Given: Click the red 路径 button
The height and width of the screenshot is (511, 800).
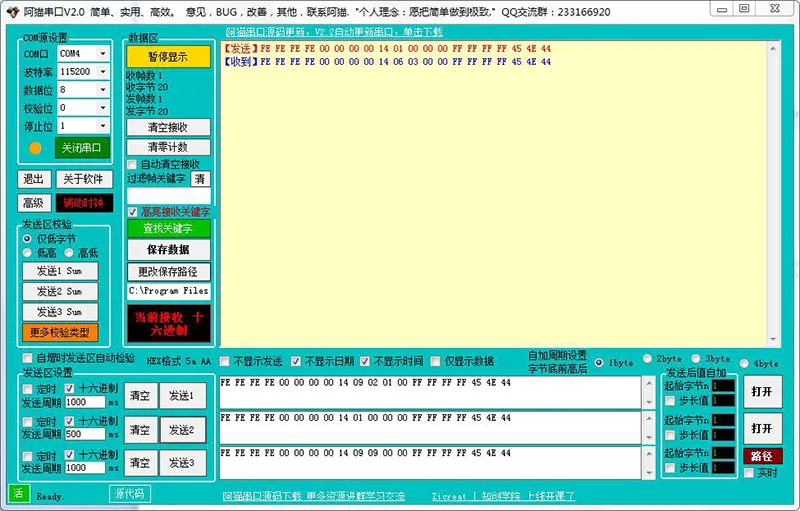Looking at the screenshot, I should click(x=762, y=456).
